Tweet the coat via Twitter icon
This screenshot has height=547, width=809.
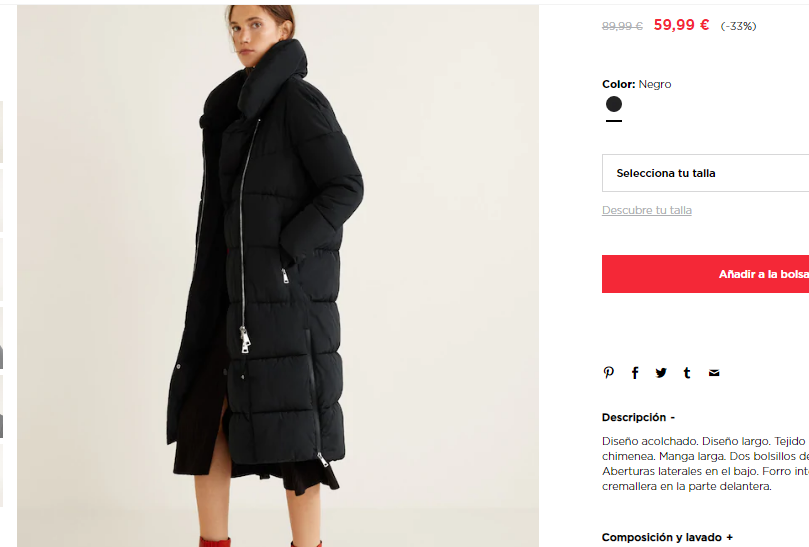pyautogui.click(x=661, y=373)
